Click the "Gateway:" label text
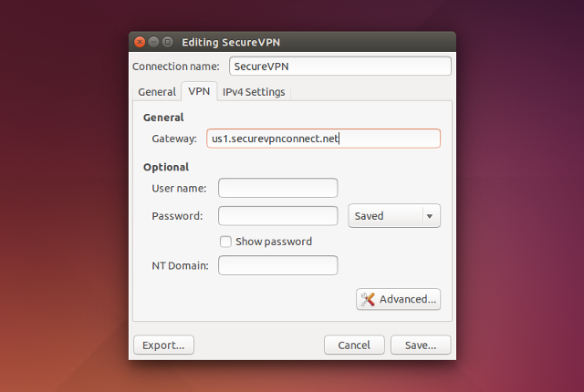Viewport: 584px width, 392px height. [174, 139]
